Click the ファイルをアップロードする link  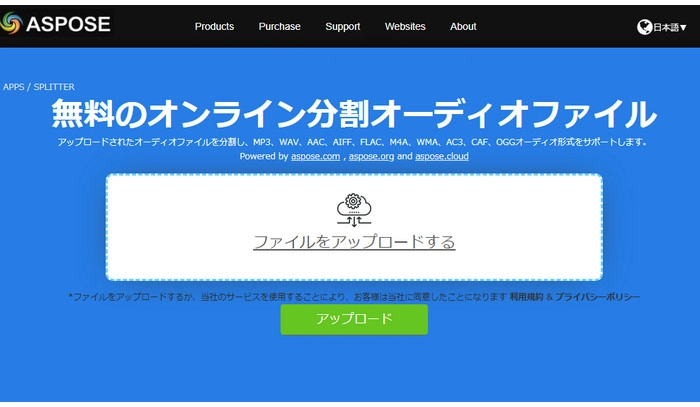[x=354, y=242]
